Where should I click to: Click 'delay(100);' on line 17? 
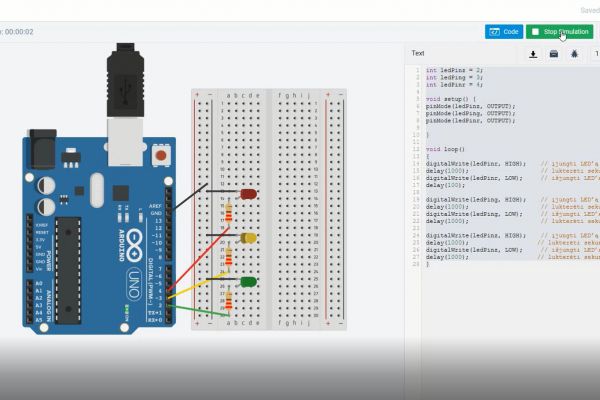coord(445,185)
